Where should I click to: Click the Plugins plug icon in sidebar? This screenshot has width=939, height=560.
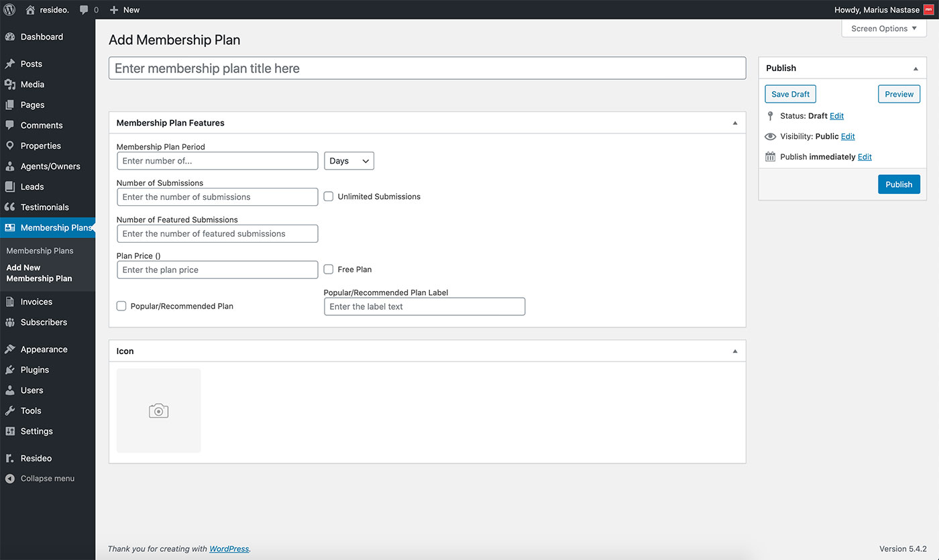pos(10,370)
